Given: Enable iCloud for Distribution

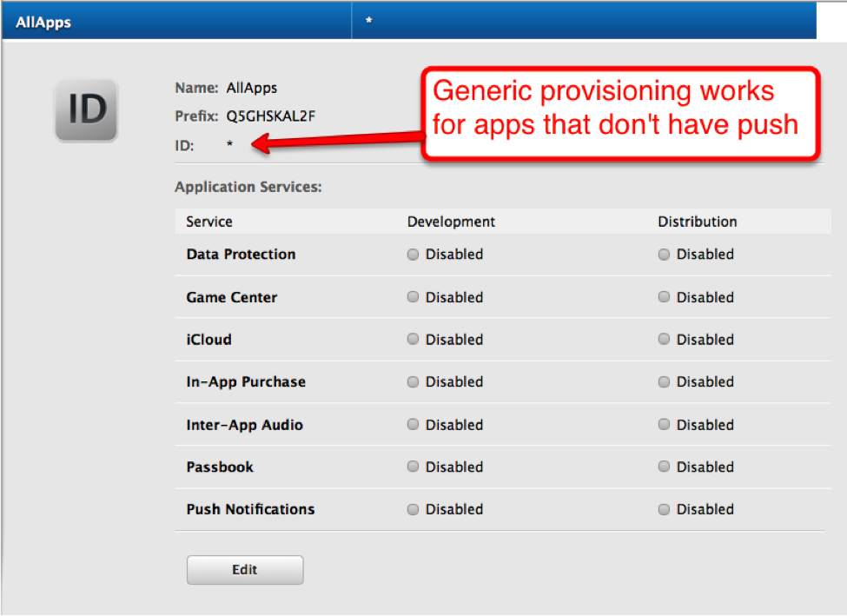Looking at the screenshot, I should pyautogui.click(x=663, y=339).
